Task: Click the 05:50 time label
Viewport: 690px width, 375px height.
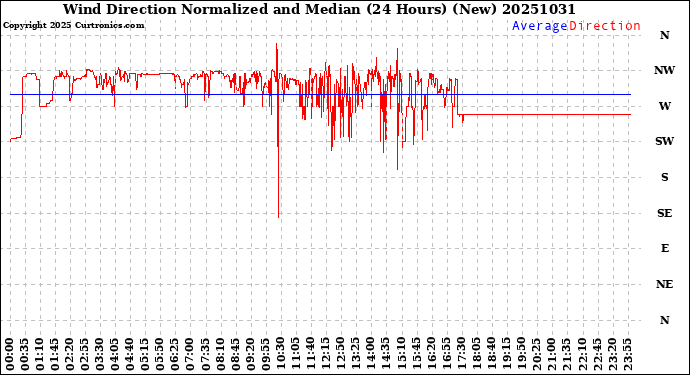Action: tap(160, 354)
